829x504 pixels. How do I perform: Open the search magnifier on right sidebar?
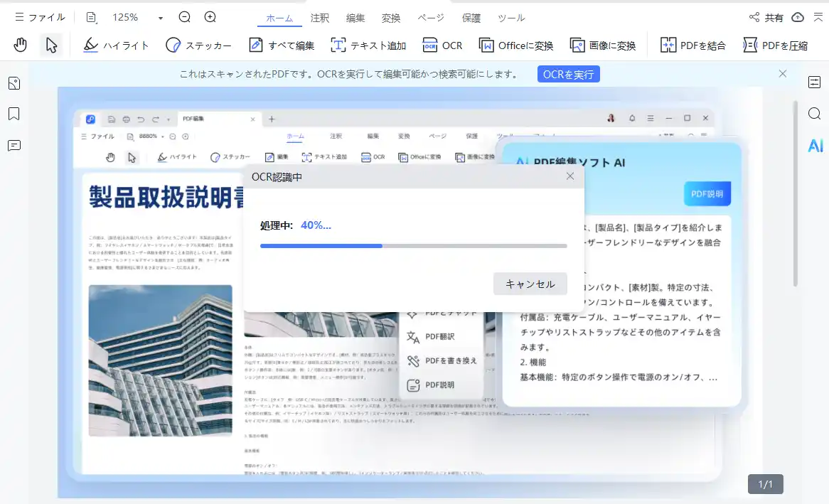(815, 114)
